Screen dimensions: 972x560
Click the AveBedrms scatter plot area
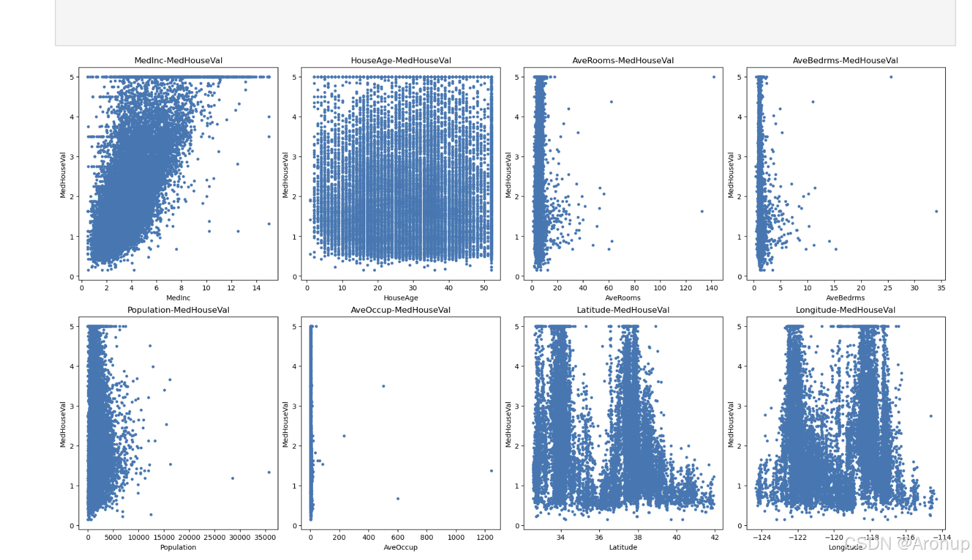[x=846, y=173]
